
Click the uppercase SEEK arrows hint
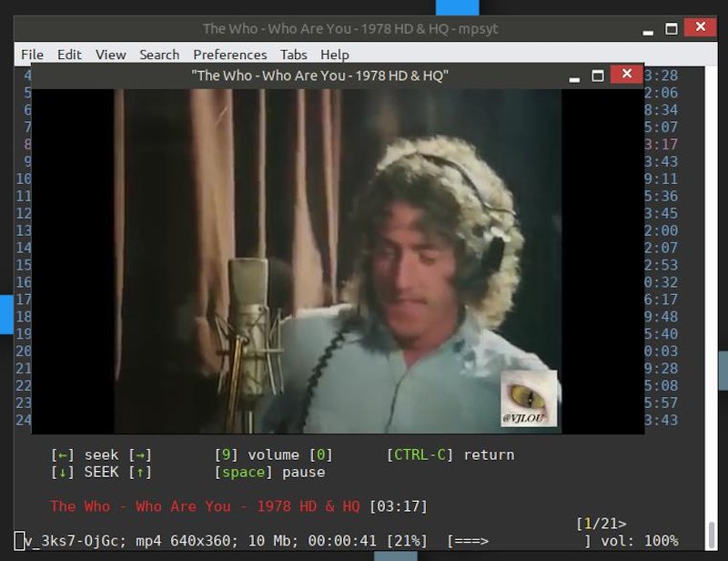click(101, 473)
